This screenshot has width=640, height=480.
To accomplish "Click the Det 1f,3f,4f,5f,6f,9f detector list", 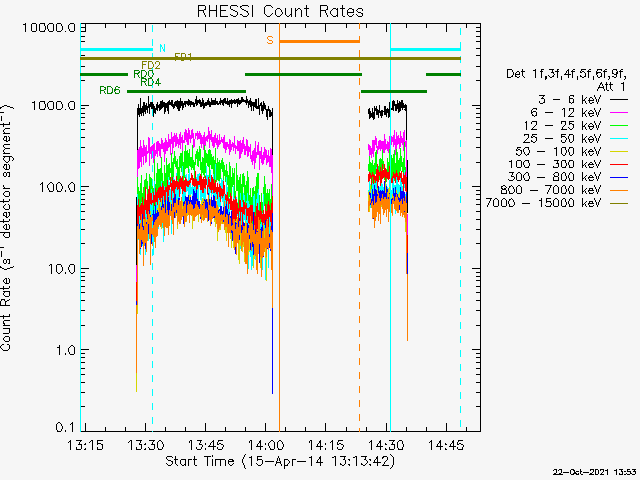I will point(567,74).
